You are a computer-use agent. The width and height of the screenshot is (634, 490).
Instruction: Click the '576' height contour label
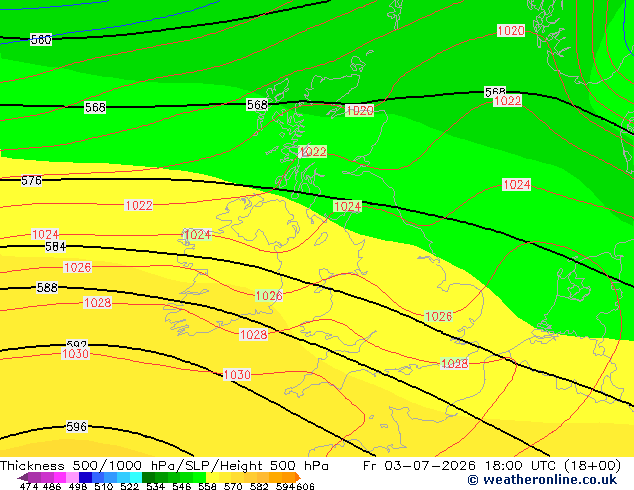click(31, 180)
